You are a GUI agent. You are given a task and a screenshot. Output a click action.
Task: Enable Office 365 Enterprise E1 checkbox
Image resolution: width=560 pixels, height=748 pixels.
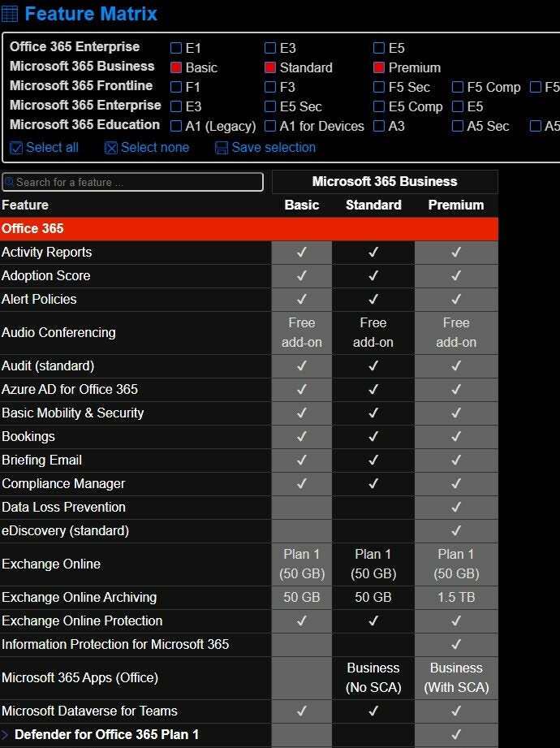(176, 48)
